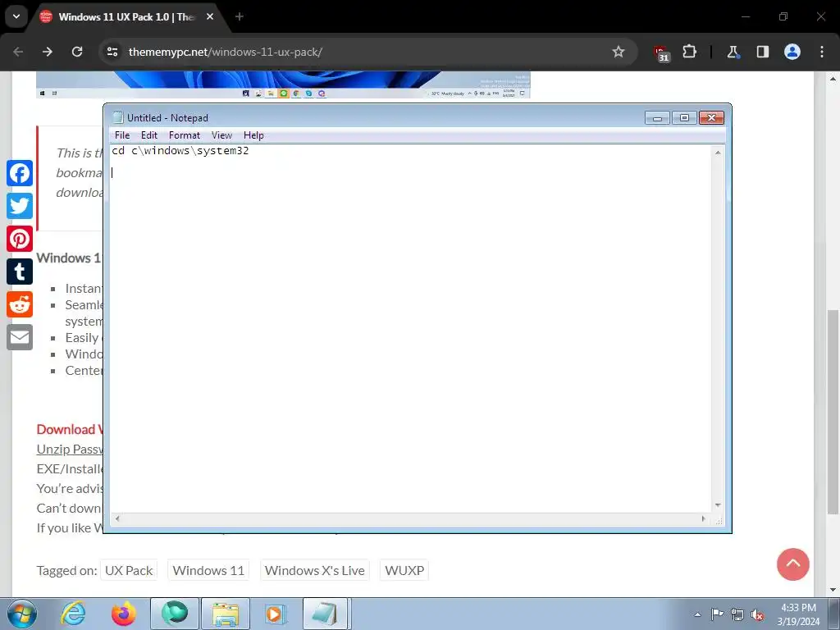
Task: Click the blue Windows 11 screenshot image
Action: point(283,84)
